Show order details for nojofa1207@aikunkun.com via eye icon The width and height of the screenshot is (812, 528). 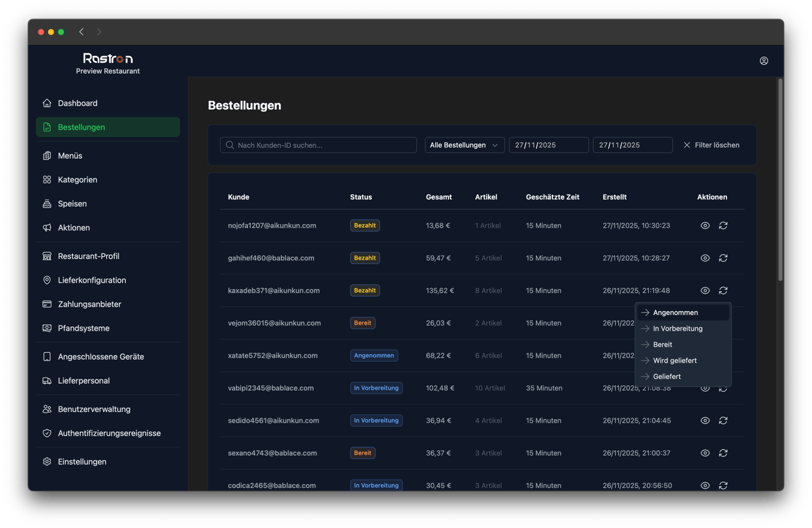point(705,225)
